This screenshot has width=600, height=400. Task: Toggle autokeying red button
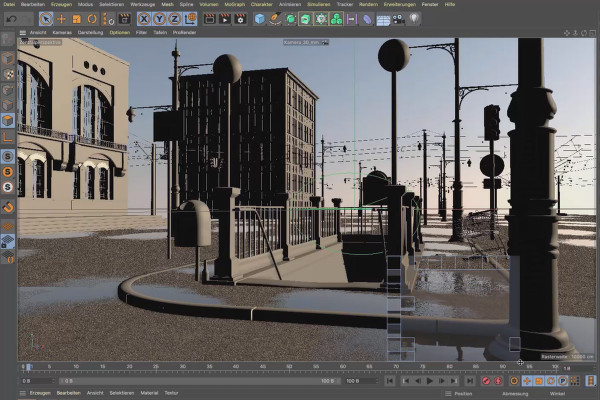tap(498, 381)
